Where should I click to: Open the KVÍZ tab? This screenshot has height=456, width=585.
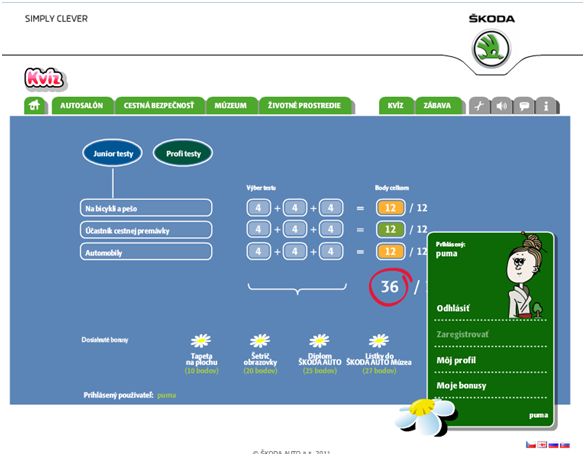tap(395, 106)
